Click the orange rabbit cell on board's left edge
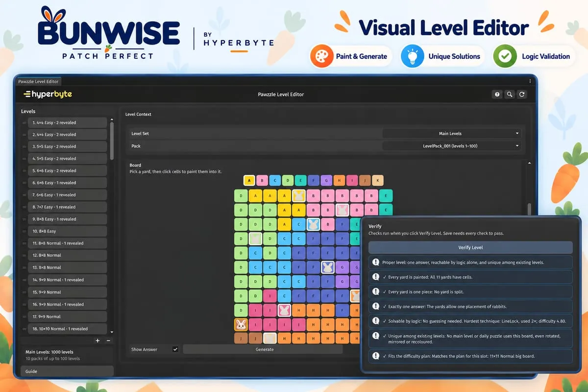Screen dimensions: 588x392 coord(241,324)
